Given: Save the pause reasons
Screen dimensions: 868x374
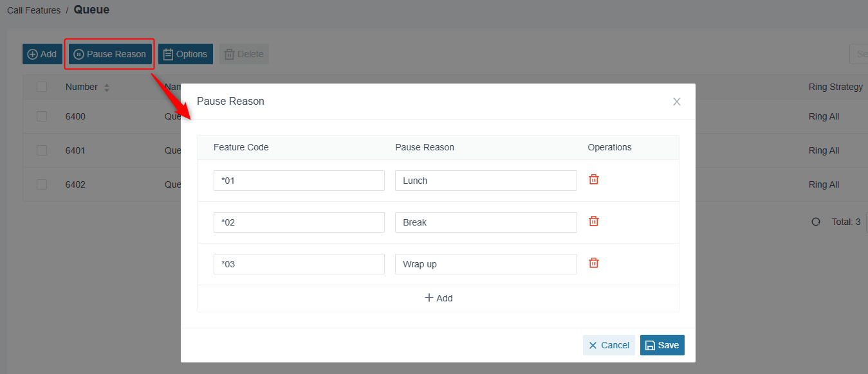Looking at the screenshot, I should pyautogui.click(x=662, y=345).
